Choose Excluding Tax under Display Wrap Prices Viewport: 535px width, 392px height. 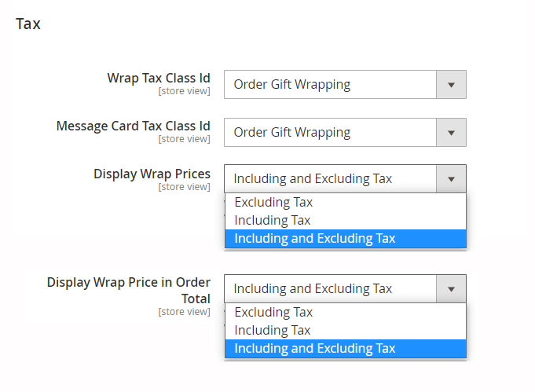click(x=273, y=202)
